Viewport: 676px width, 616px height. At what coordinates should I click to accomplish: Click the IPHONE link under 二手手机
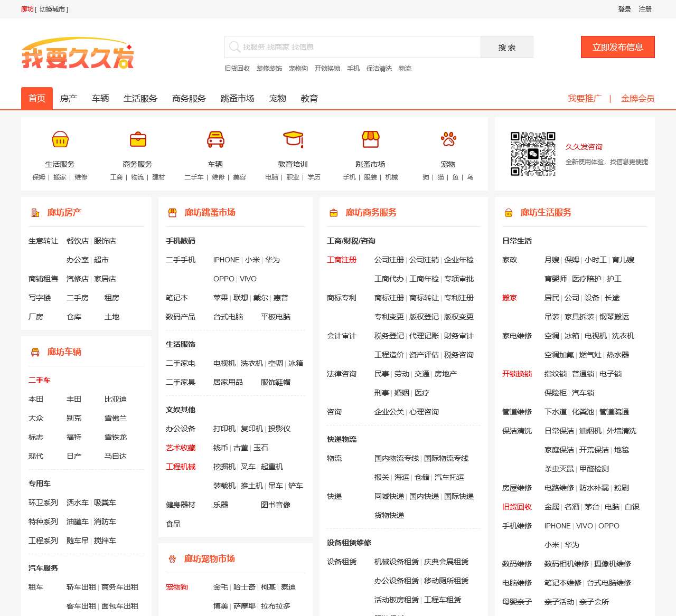pos(227,260)
